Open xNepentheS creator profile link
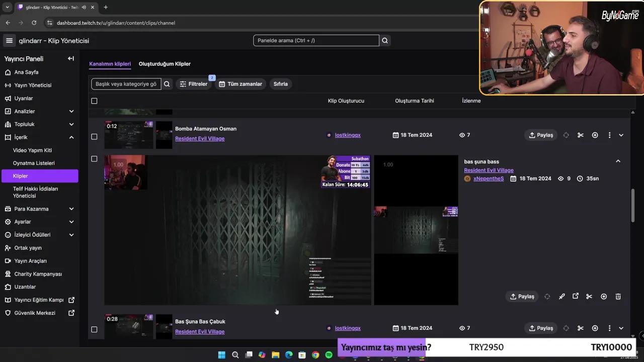644x362 pixels. pyautogui.click(x=489, y=178)
